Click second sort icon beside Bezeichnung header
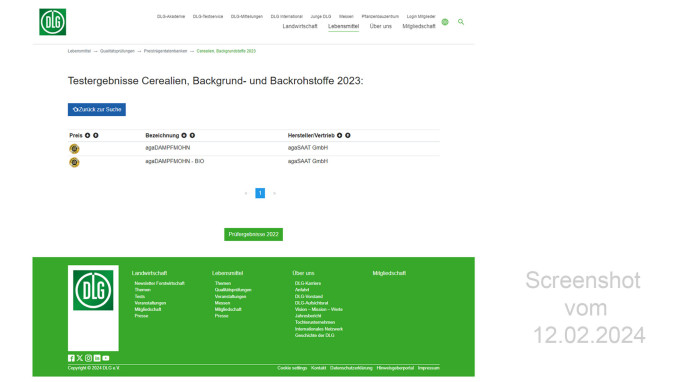The width and height of the screenshot is (686, 382). click(192, 136)
